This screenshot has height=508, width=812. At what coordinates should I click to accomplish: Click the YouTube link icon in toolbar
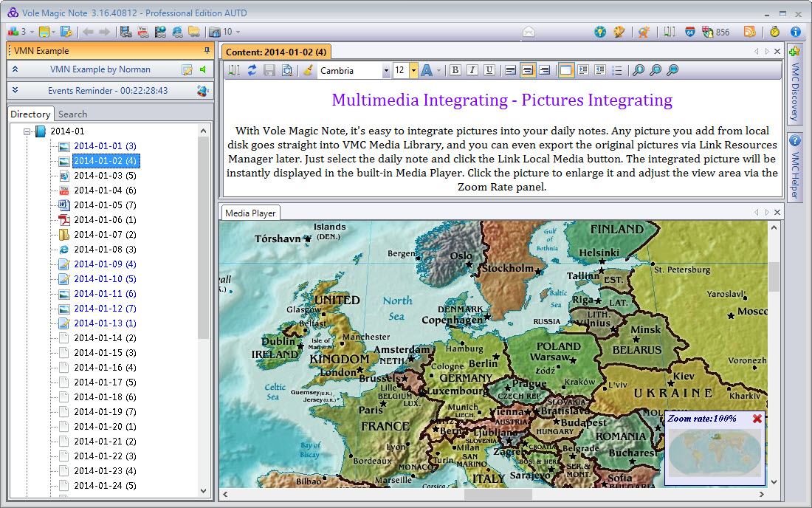[x=143, y=32]
